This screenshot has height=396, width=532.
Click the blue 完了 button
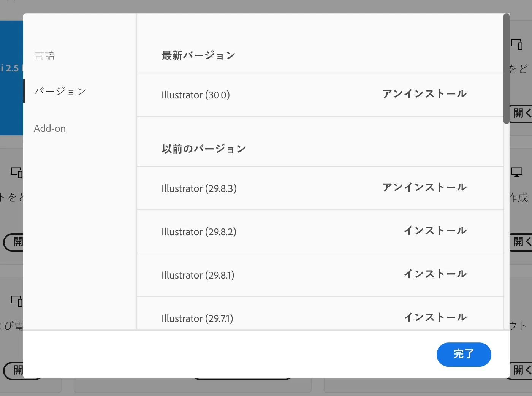pos(464,355)
